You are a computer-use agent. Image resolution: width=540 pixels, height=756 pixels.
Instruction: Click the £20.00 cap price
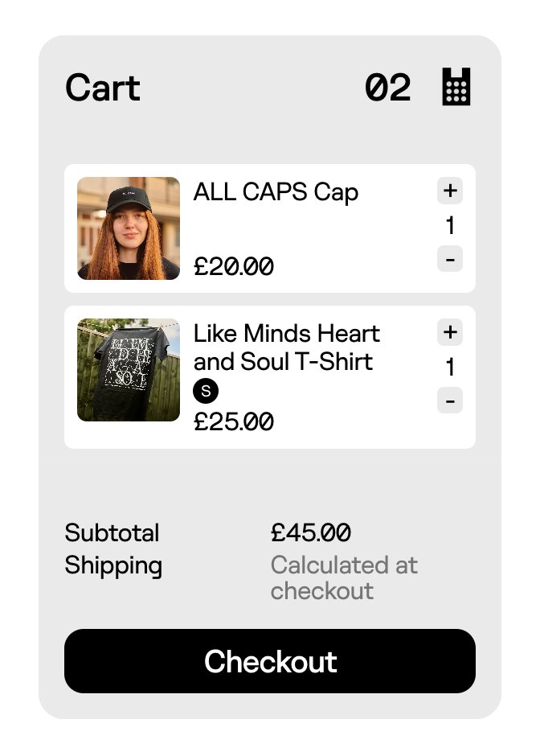point(234,266)
